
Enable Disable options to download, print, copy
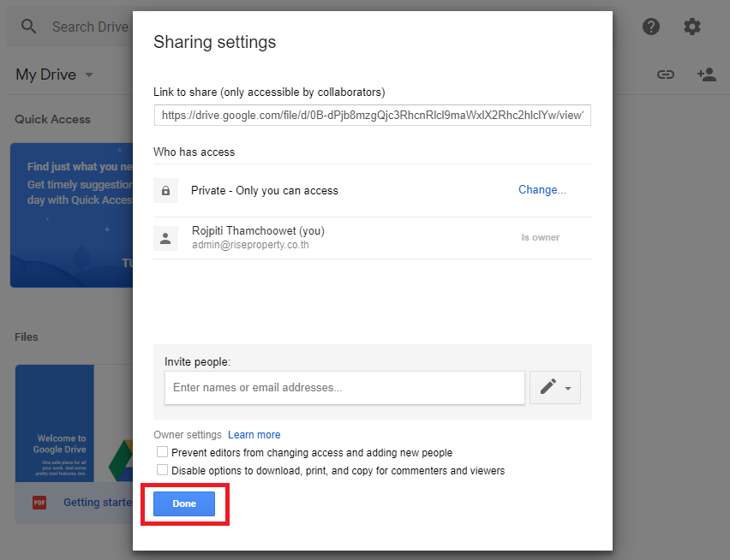tap(163, 470)
